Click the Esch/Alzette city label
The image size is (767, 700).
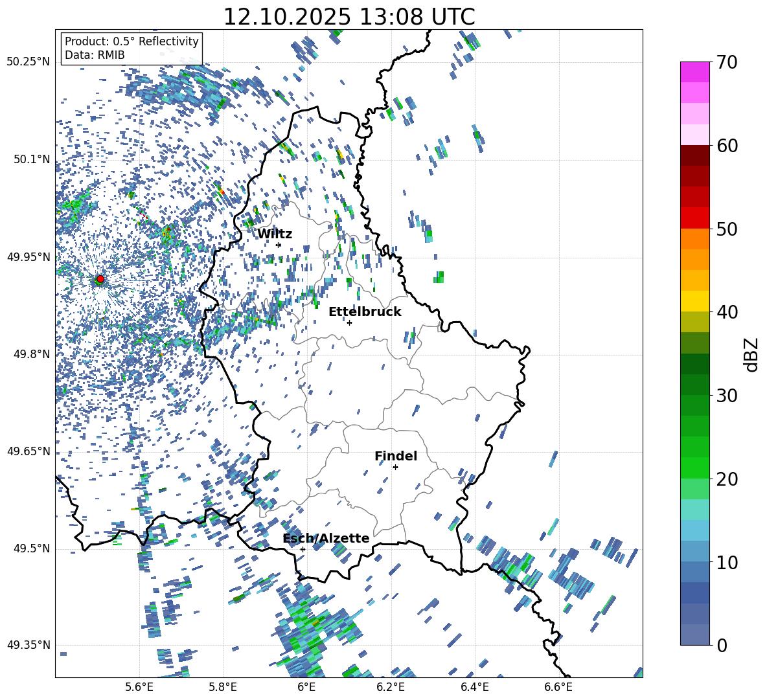point(326,538)
